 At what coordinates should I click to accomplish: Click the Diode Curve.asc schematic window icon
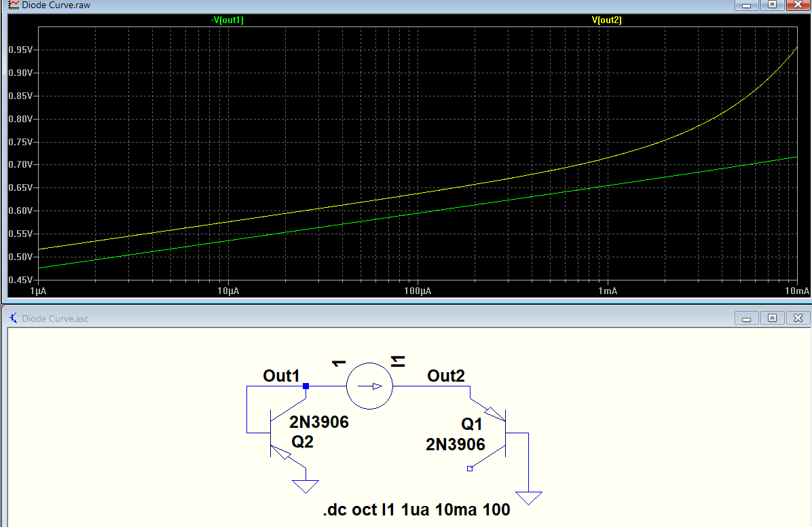pyautogui.click(x=14, y=318)
